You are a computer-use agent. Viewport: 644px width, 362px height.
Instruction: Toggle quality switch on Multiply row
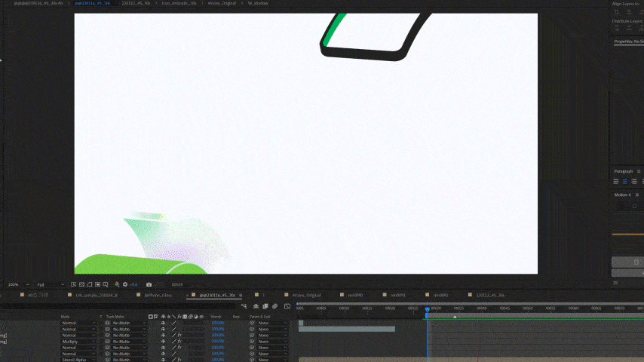173,342
